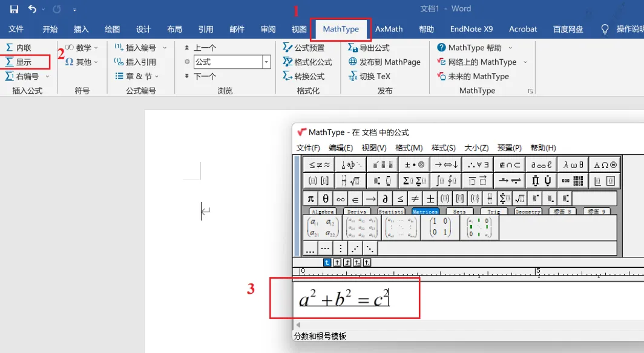Image resolution: width=644 pixels, height=353 pixels.
Task: Open Customize Quick Access Toolbar dropdown
Action: [x=74, y=10]
